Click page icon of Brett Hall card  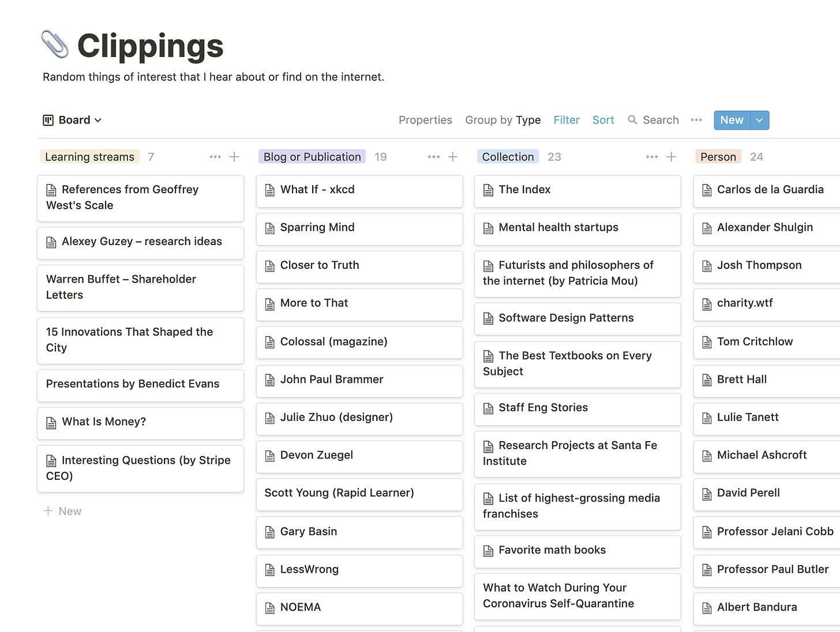click(707, 380)
